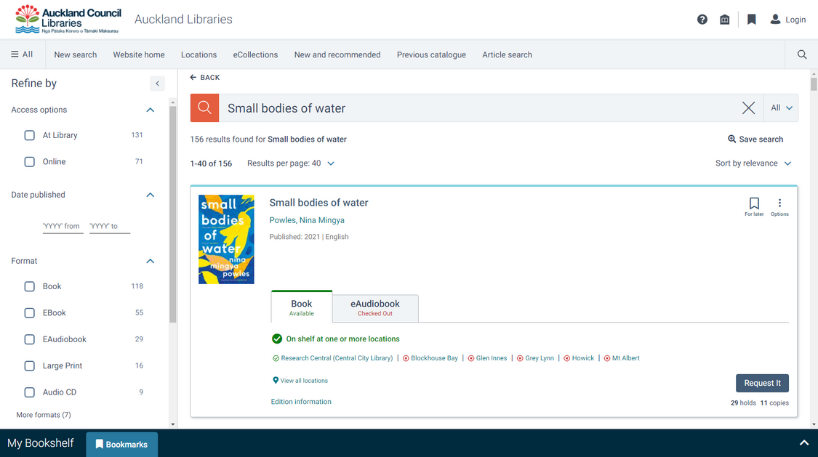Bookmark title with For later icon

point(754,207)
